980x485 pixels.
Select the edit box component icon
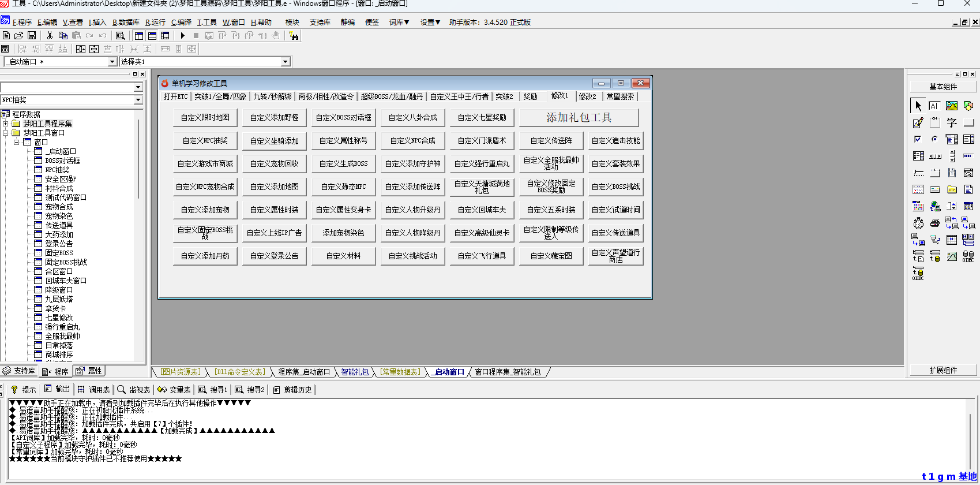pos(934,106)
